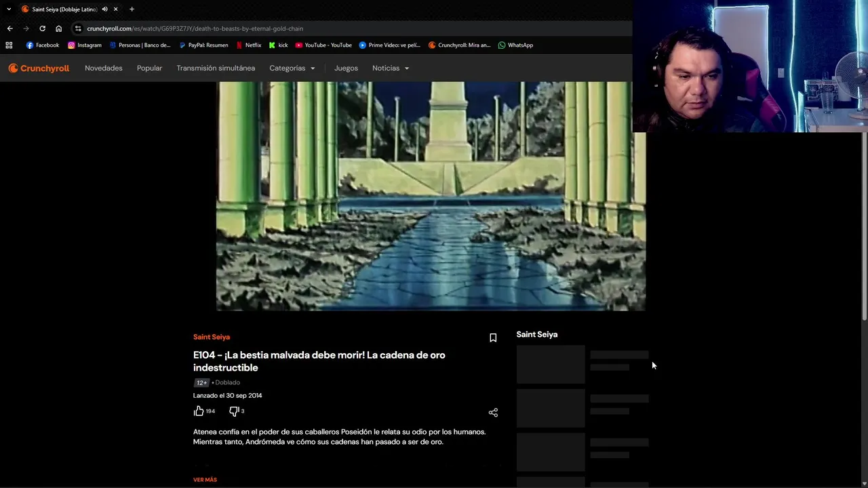Open the Crunchyroll home logo
This screenshot has width=868, height=488.
(39, 68)
